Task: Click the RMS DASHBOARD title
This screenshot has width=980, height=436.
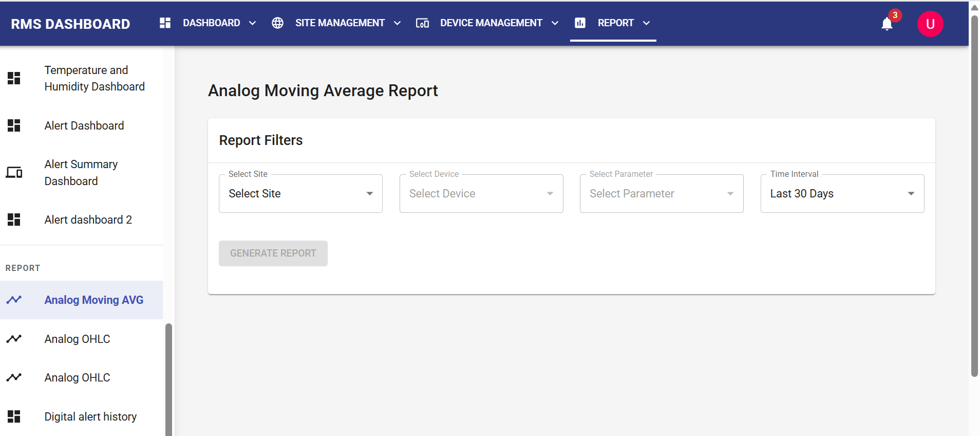Action: pos(70,24)
